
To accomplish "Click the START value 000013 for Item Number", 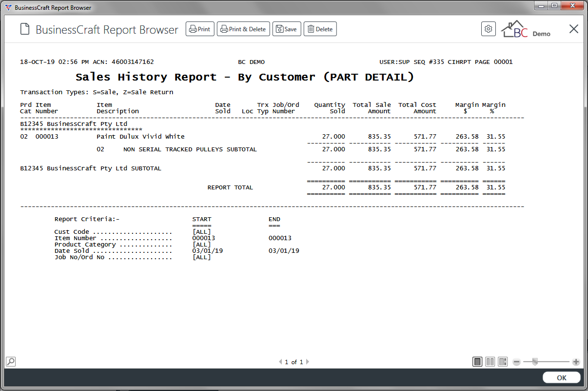I will pyautogui.click(x=204, y=238).
